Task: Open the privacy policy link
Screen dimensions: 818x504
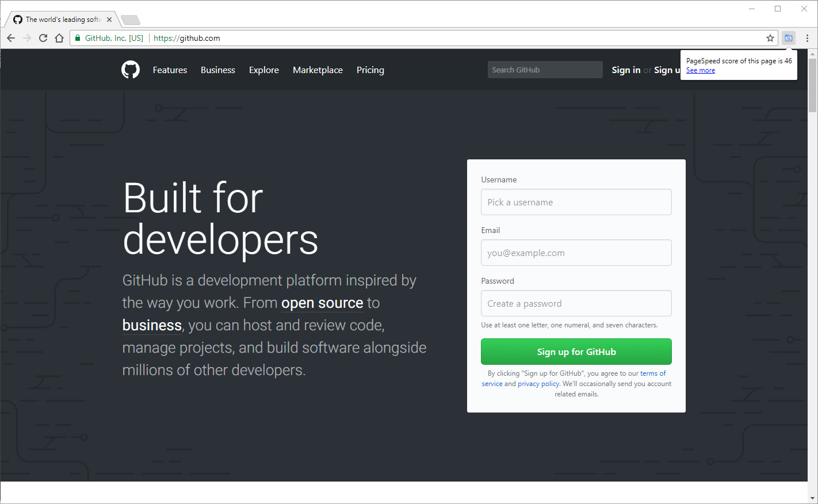Action: pos(538,384)
